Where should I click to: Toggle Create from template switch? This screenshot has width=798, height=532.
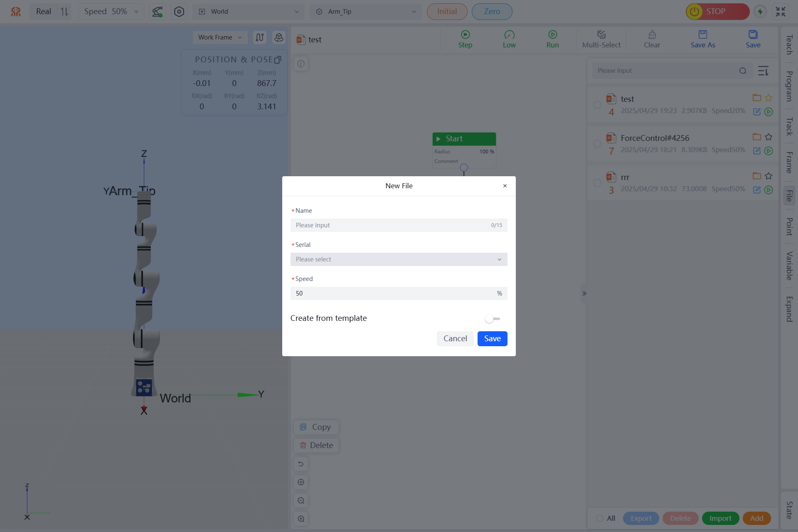(x=492, y=319)
